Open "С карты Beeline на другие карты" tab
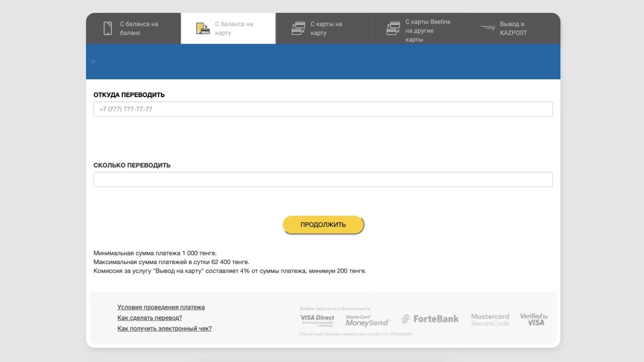 click(x=418, y=29)
